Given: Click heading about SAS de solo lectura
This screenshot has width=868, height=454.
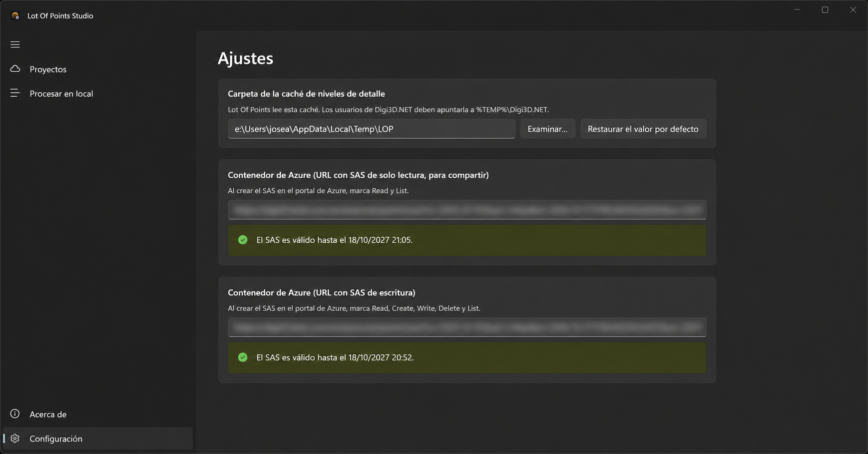Looking at the screenshot, I should (358, 175).
